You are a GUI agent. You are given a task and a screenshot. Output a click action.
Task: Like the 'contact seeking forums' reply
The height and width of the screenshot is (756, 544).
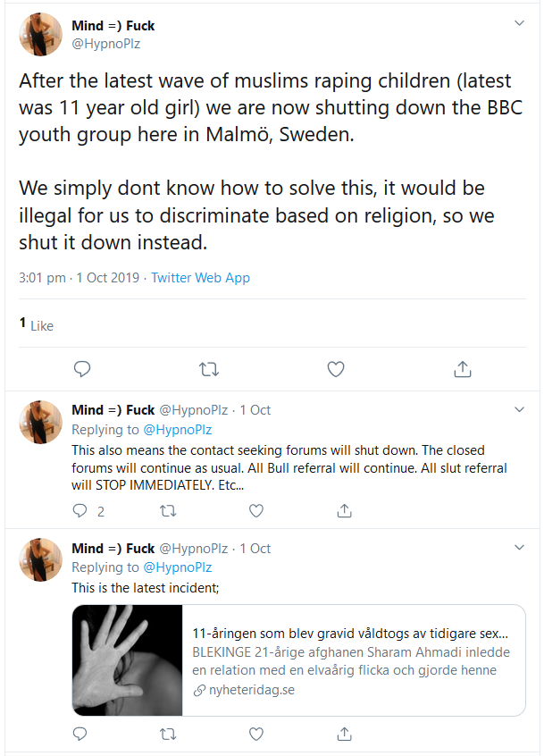pos(256,510)
